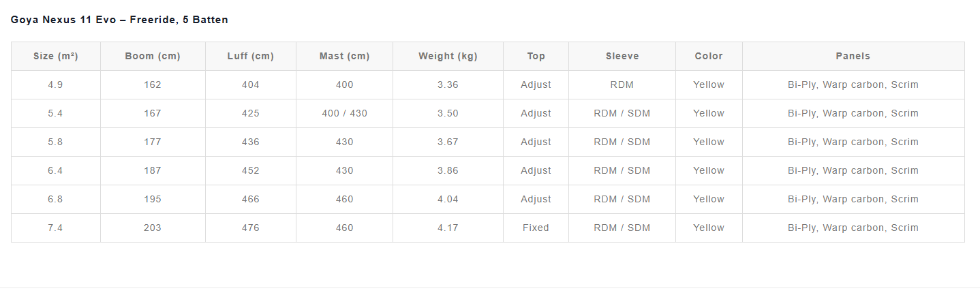The height and width of the screenshot is (295, 980).
Task: Click the Fixed top cell
Action: coord(536,228)
